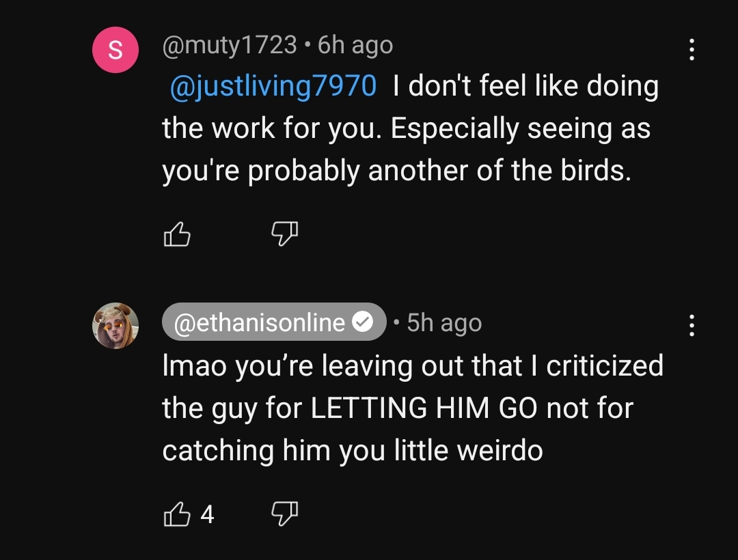738x560 pixels.
Task: Like the comment by @muty1723
Action: [x=177, y=234]
